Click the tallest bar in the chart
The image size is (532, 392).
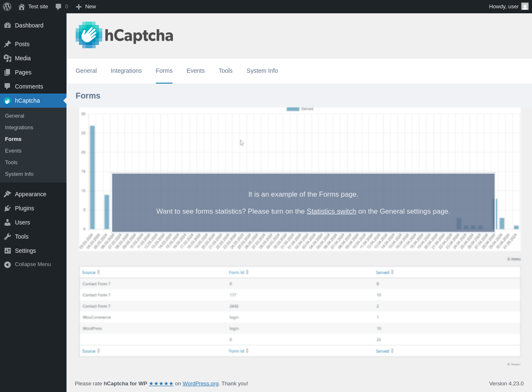click(x=92, y=178)
